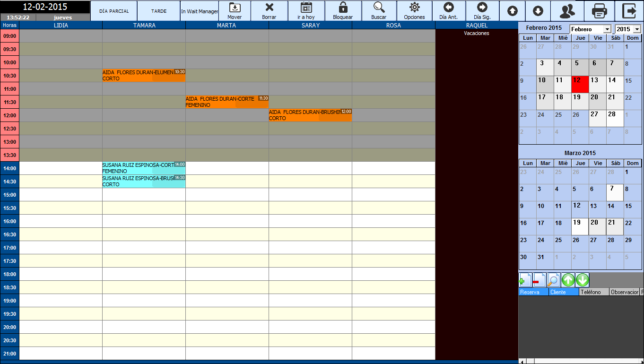Click the Mover appointment button
Screen dimensions: 644x364
tap(235, 11)
